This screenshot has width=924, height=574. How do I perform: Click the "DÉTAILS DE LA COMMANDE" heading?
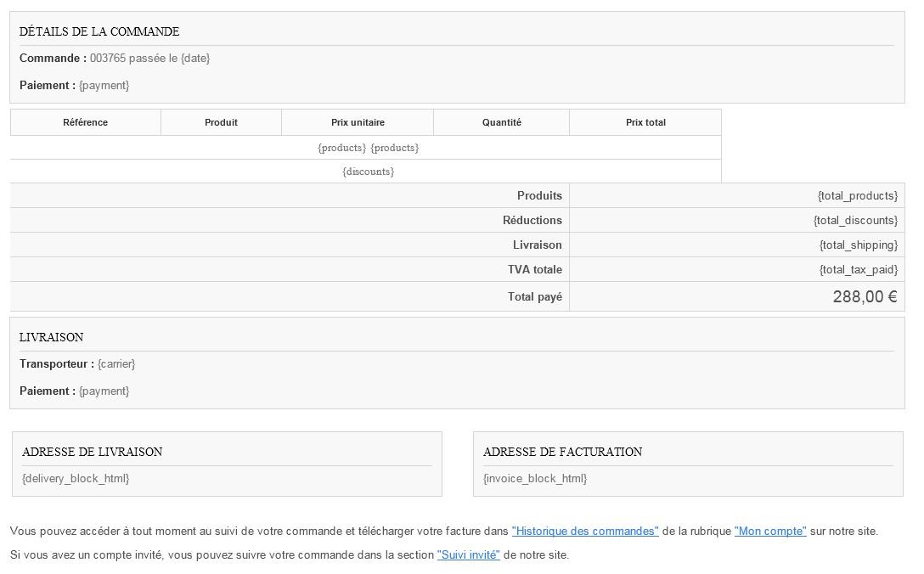tap(99, 31)
